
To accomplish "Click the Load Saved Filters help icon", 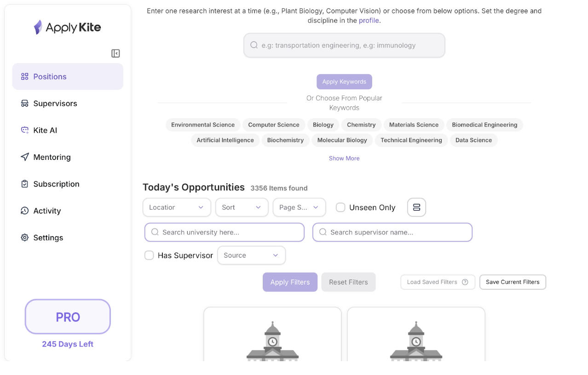I will [x=465, y=282].
